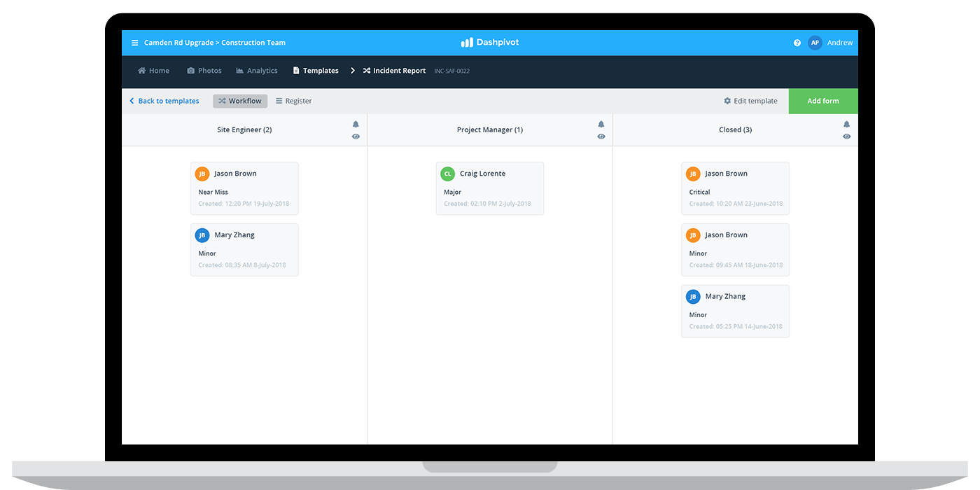Click Project Manager (1) column header
The height and width of the screenshot is (490, 980).
click(490, 129)
